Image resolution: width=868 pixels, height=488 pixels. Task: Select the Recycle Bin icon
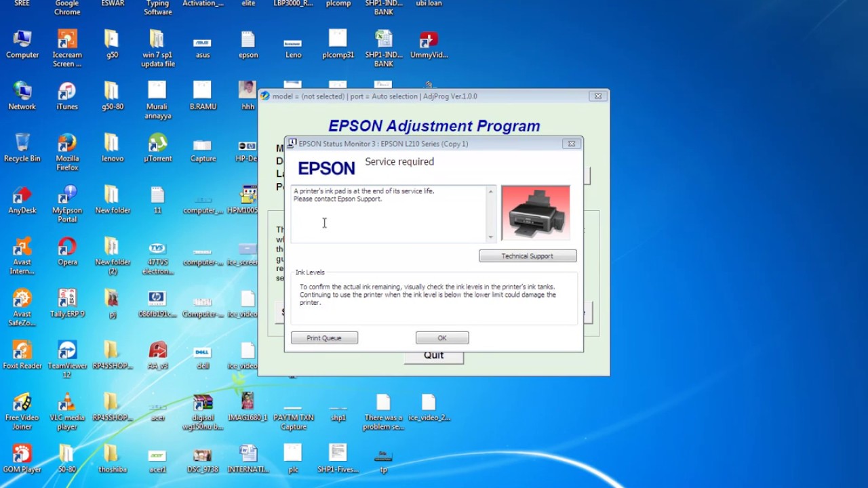22,148
